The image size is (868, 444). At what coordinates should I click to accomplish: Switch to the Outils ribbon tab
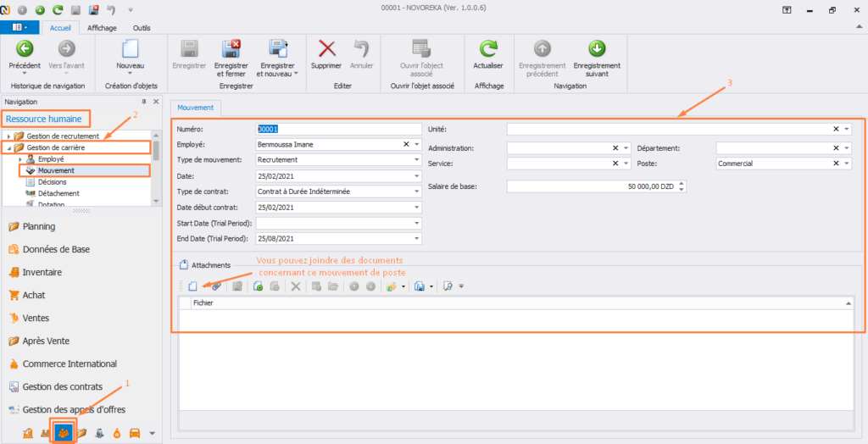click(x=142, y=28)
